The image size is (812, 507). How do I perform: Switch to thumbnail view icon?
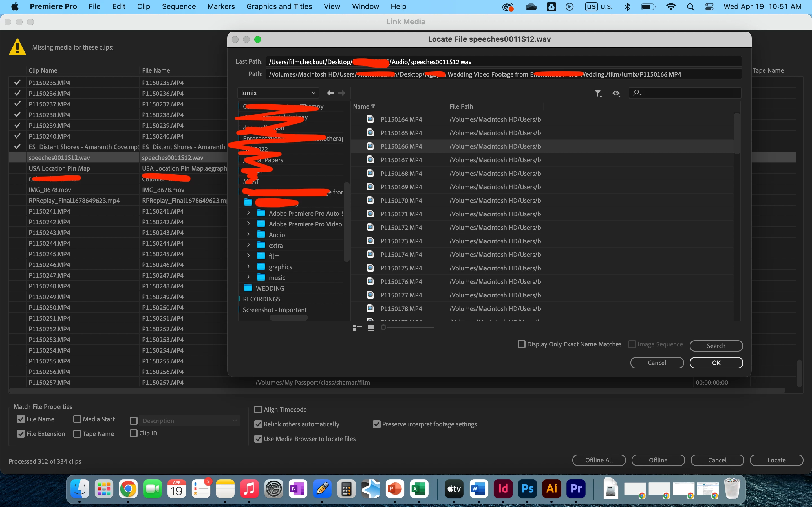(371, 328)
